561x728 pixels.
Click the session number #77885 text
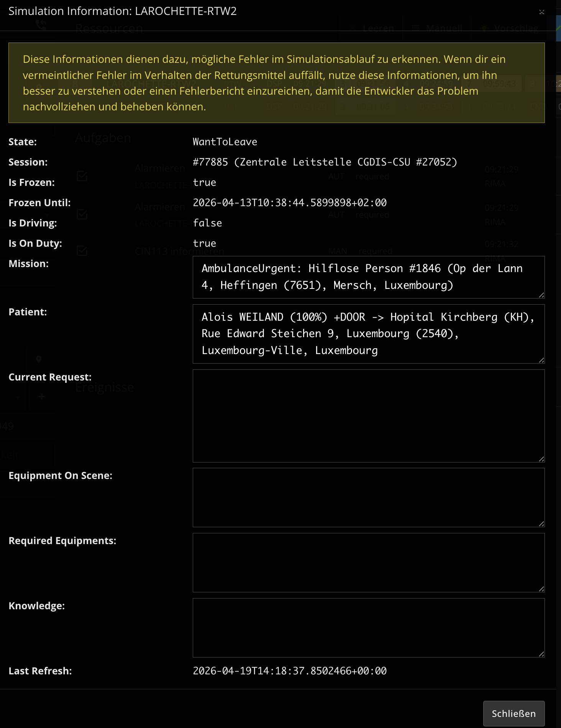coord(210,162)
